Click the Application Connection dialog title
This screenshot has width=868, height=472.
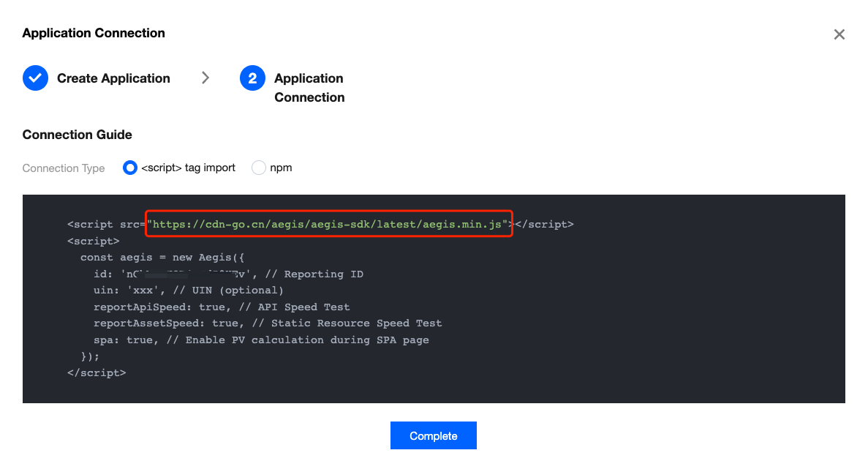(x=94, y=33)
